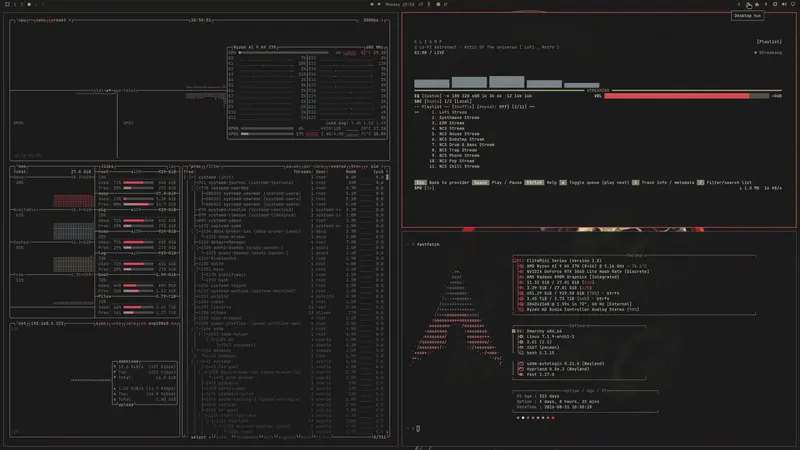Click the [Playlist] label in cliamp
This screenshot has width=800, height=450.
click(769, 42)
